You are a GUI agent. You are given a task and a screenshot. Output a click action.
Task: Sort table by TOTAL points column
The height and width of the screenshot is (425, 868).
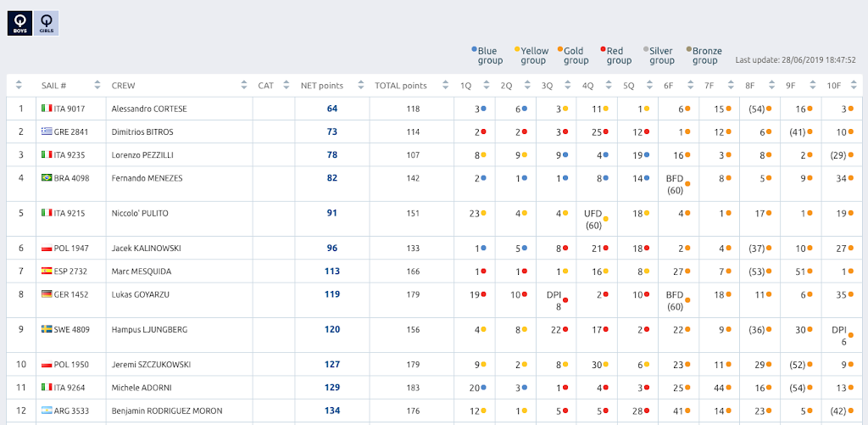click(401, 86)
